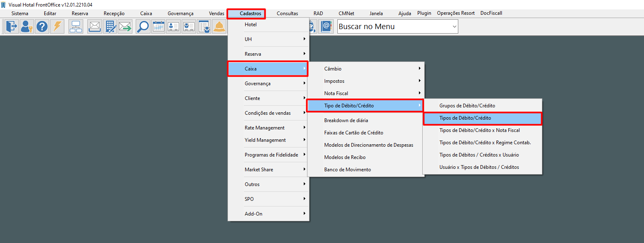
Task: Click the organization chart toolbar icon
Action: (x=76, y=27)
